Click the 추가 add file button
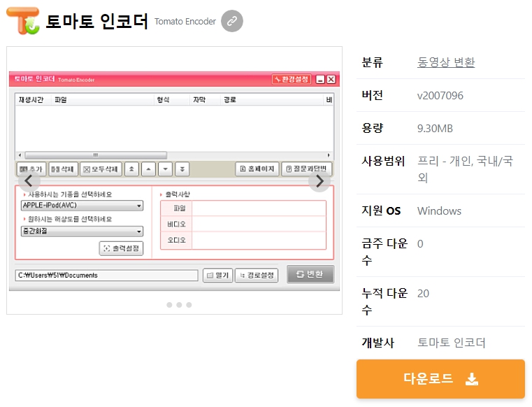The height and width of the screenshot is (407, 532). point(31,169)
